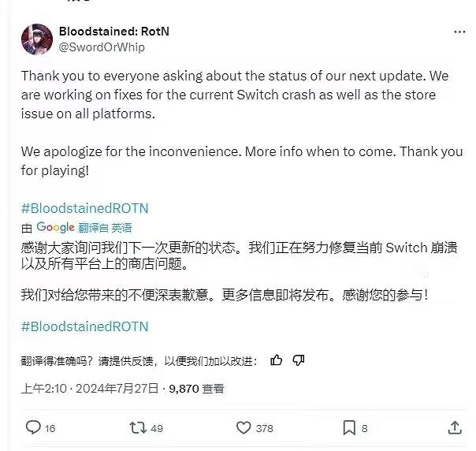Viewport: 476px width, 451px height.
Task: Open Bloodstained: RotN profile avatar
Action: click(37, 39)
